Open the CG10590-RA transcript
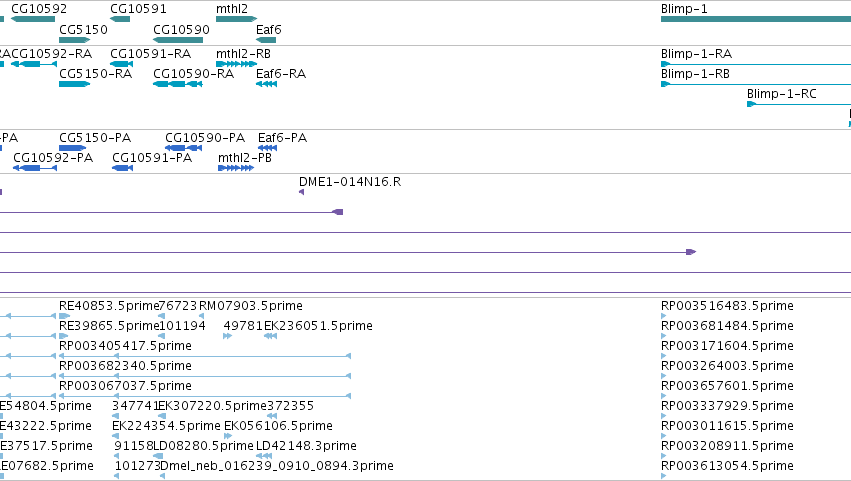Screen dimensions: 851x481 click(x=193, y=74)
